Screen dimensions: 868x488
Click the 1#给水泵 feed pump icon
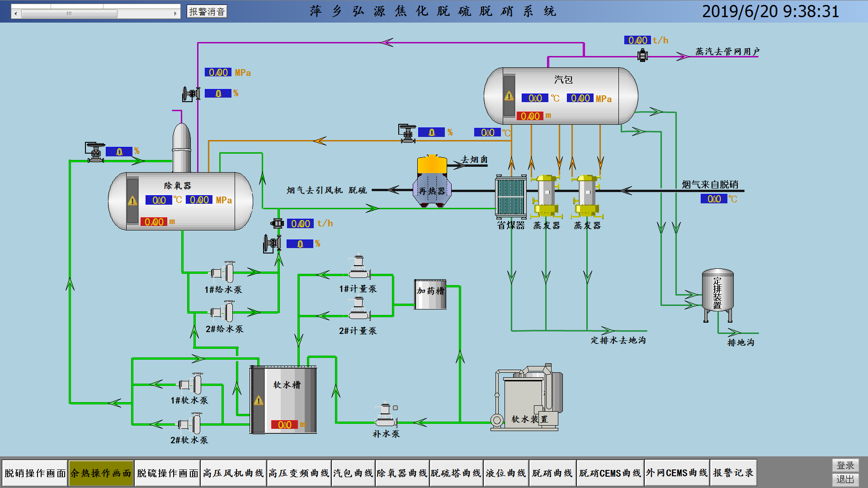click(x=223, y=272)
